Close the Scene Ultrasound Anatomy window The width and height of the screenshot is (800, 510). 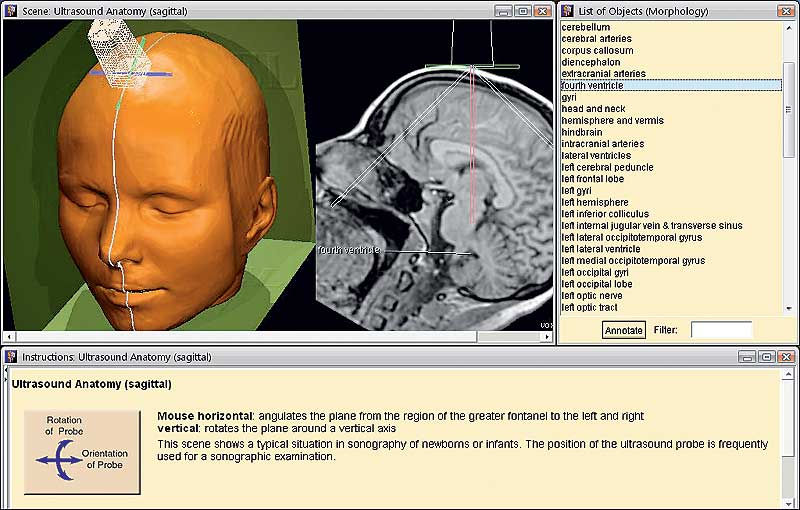click(x=543, y=11)
